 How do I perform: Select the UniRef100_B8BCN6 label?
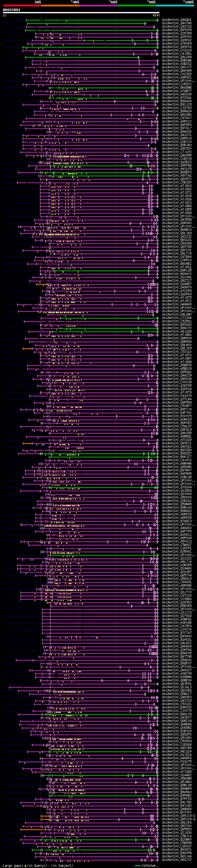pos(177,61)
